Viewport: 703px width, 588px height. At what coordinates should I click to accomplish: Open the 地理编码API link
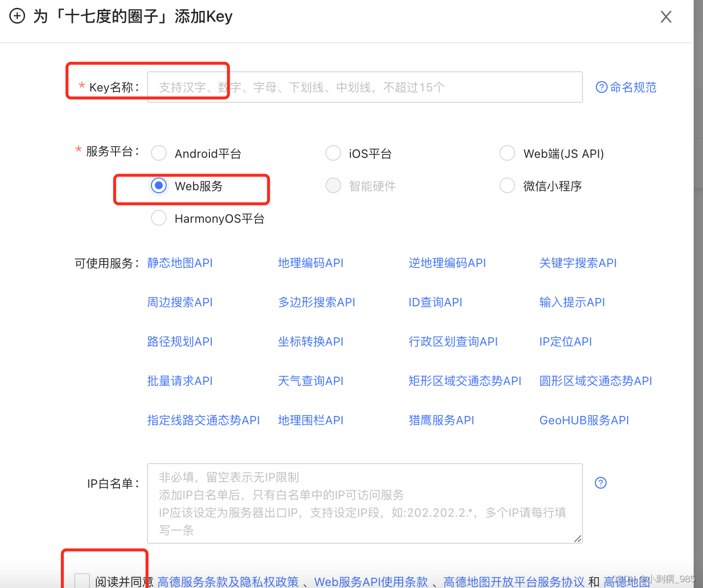[x=310, y=263]
